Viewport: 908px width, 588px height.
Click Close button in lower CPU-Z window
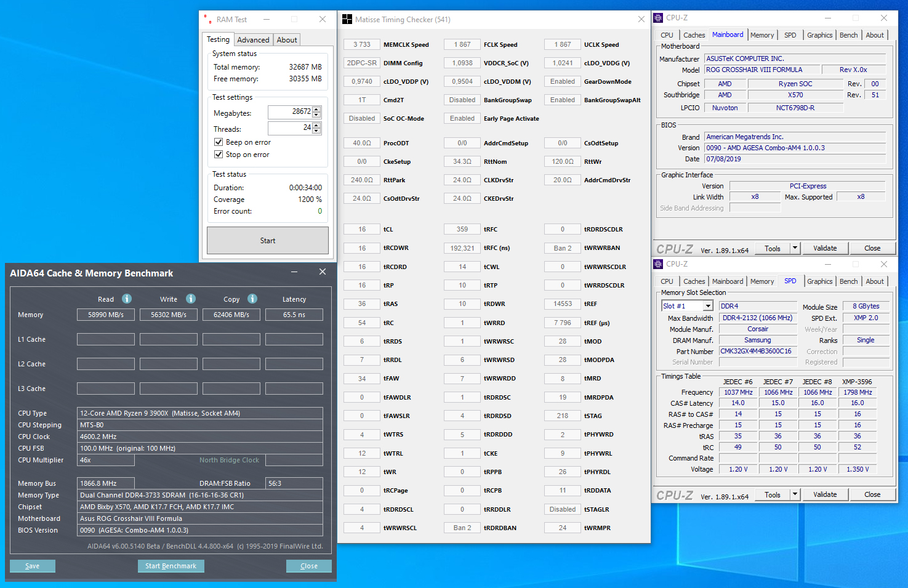[x=872, y=494]
